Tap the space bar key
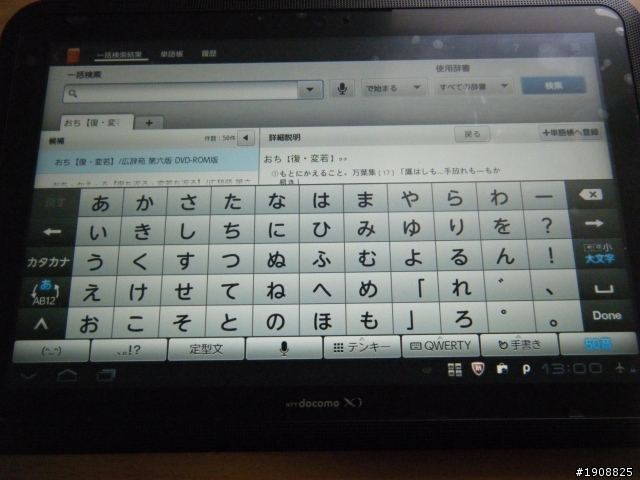This screenshot has width=640, height=480. (x=603, y=289)
